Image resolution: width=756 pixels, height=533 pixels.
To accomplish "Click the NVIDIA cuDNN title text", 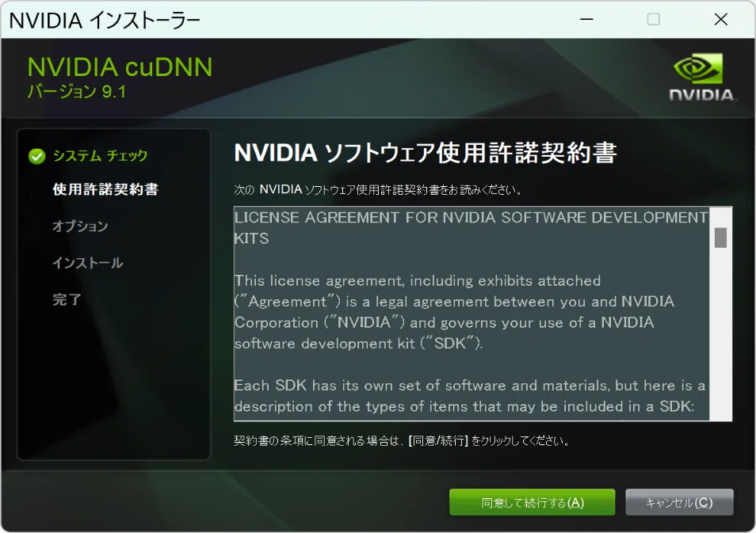I will pos(120,67).
